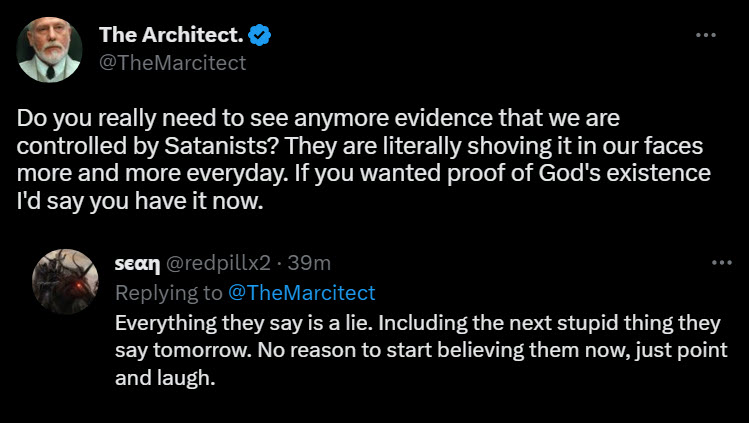749x423 pixels.
Task: Open the reply's 39m timestamp
Action: 309,263
